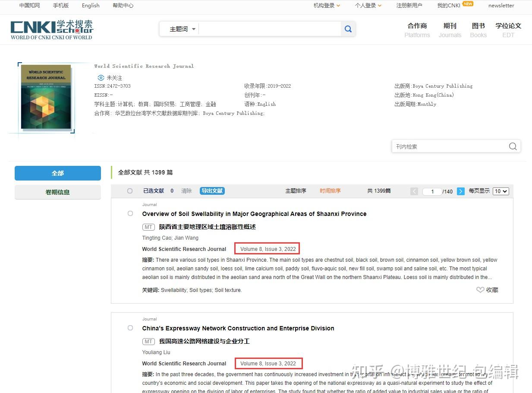532x393 pixels.
Task: Select the Expressway Network article radio
Action: (130, 328)
